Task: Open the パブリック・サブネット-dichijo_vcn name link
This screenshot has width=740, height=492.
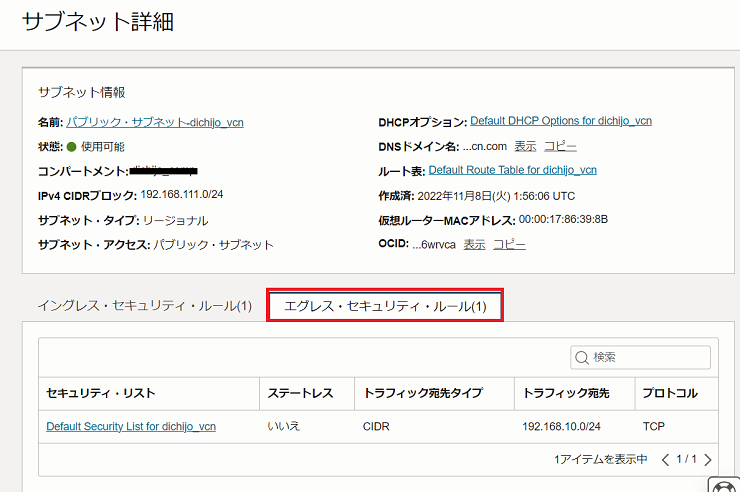Action: point(155,123)
